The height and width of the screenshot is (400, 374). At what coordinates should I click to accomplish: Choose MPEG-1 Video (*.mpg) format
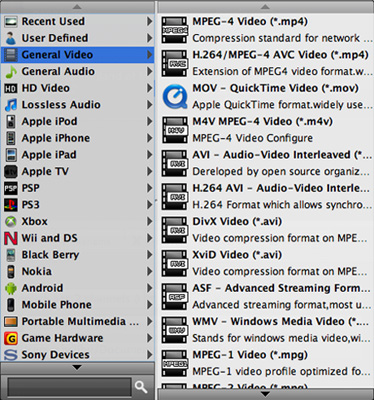[x=266, y=363]
